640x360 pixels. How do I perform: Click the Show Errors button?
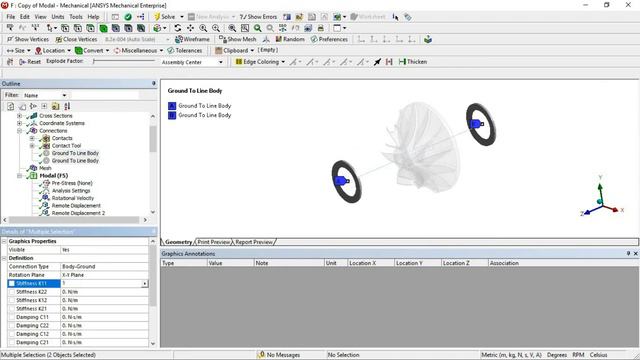[x=258, y=17]
